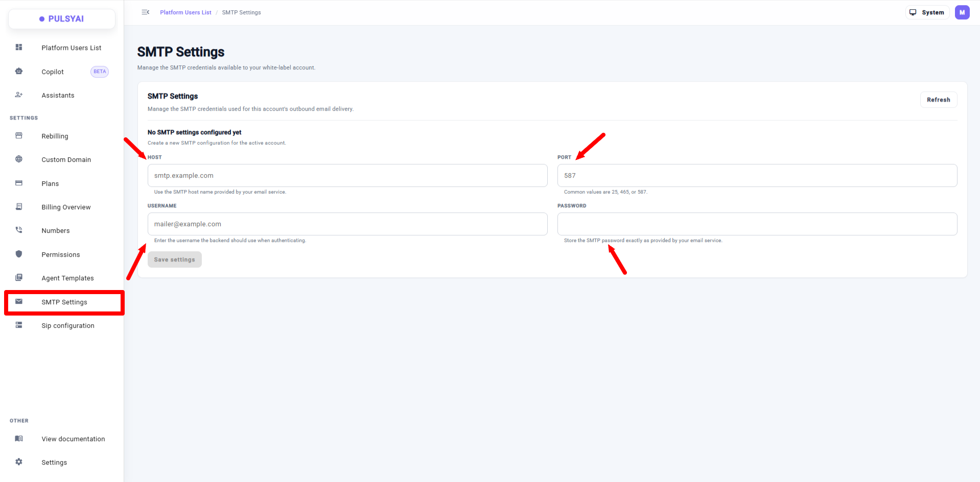The width and height of the screenshot is (980, 482).
Task: Click the SMTP Settings envelope icon
Action: (x=19, y=302)
